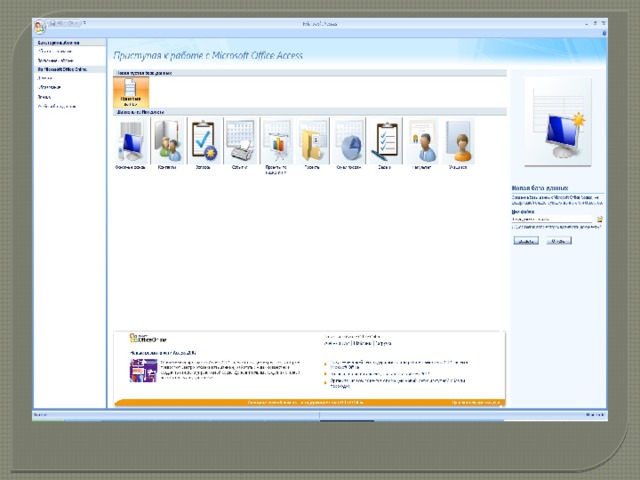Open the first category under template categories header
640x480 pixels.
[x=55, y=51]
